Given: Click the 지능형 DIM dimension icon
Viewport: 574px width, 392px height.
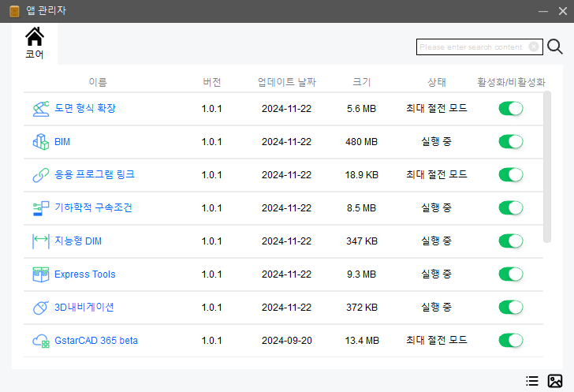Looking at the screenshot, I should [x=41, y=241].
